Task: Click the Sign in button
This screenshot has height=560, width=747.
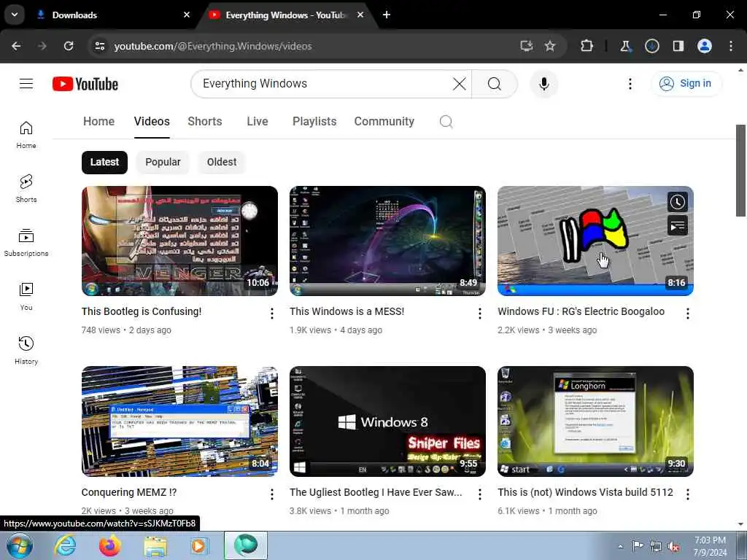Action: tap(686, 84)
